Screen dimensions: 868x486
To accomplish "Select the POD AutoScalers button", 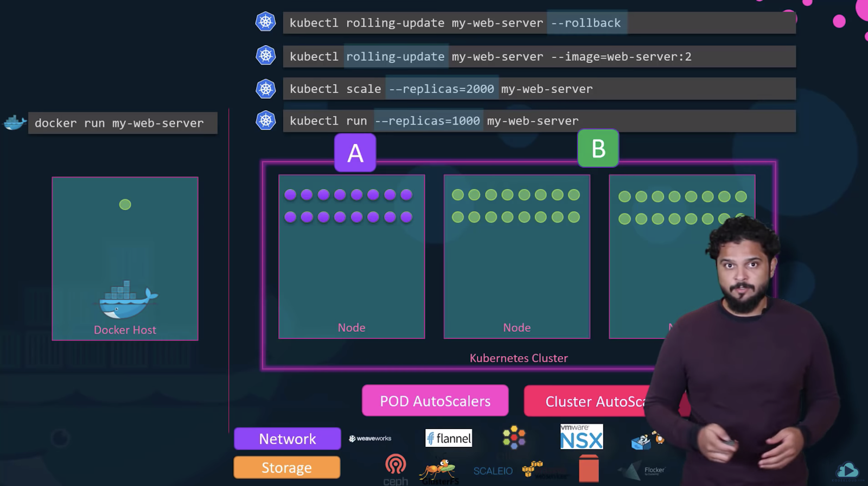I will point(435,401).
